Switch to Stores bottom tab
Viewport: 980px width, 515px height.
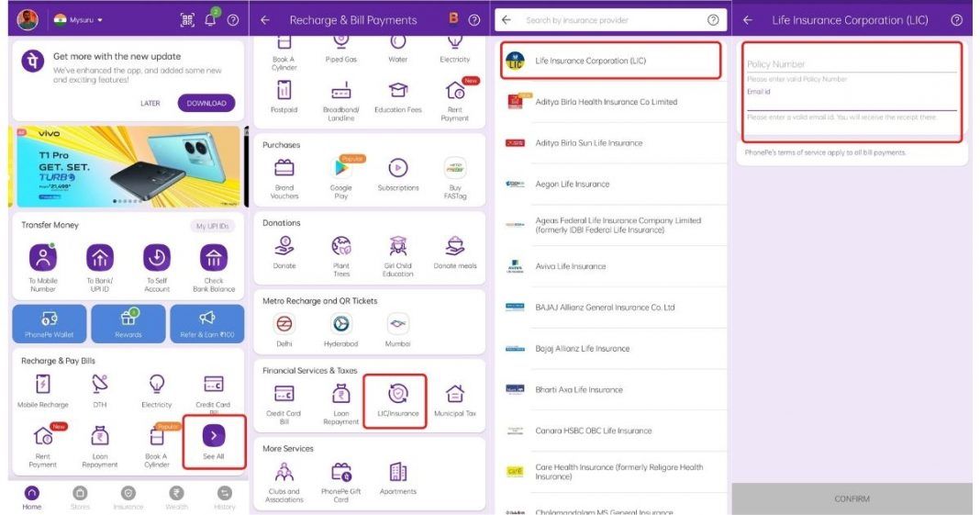click(80, 498)
